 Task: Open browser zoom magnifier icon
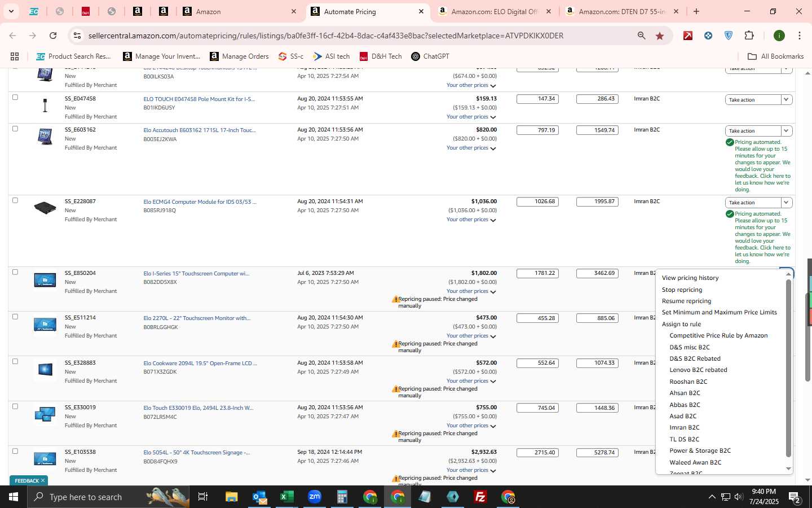641,36
